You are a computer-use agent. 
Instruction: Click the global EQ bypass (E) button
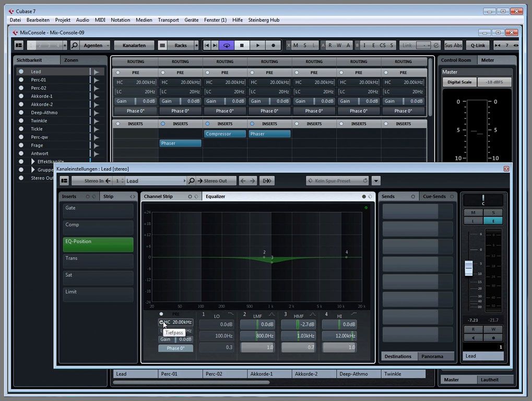[x=374, y=45]
